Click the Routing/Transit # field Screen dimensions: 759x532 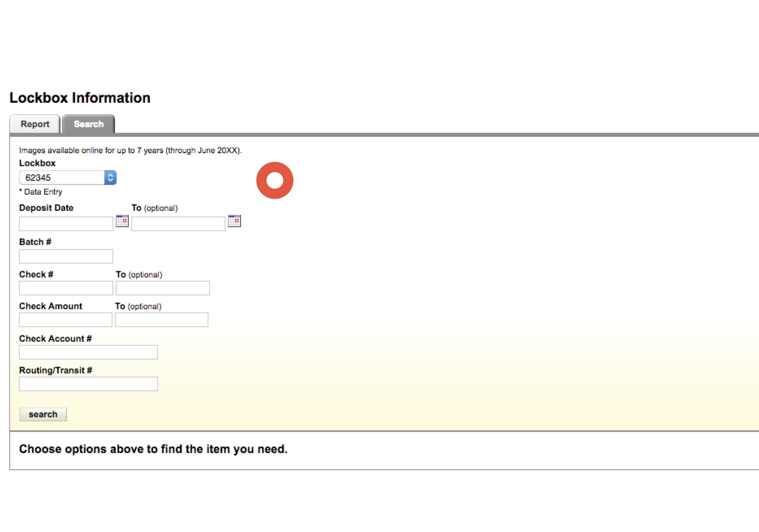coord(88,384)
